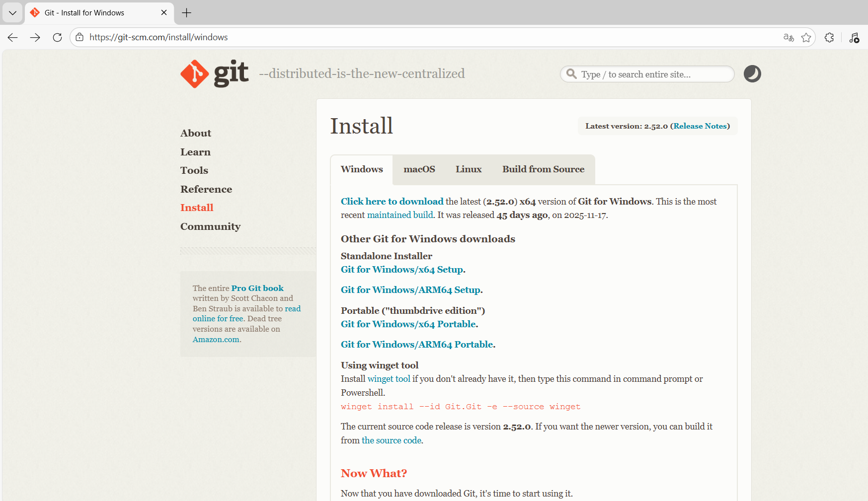
Task: Reload the page with the refresh icon
Action: [57, 37]
